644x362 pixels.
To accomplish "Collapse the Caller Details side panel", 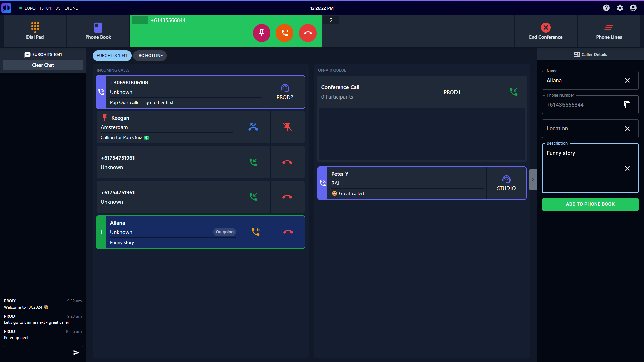I will (532, 180).
